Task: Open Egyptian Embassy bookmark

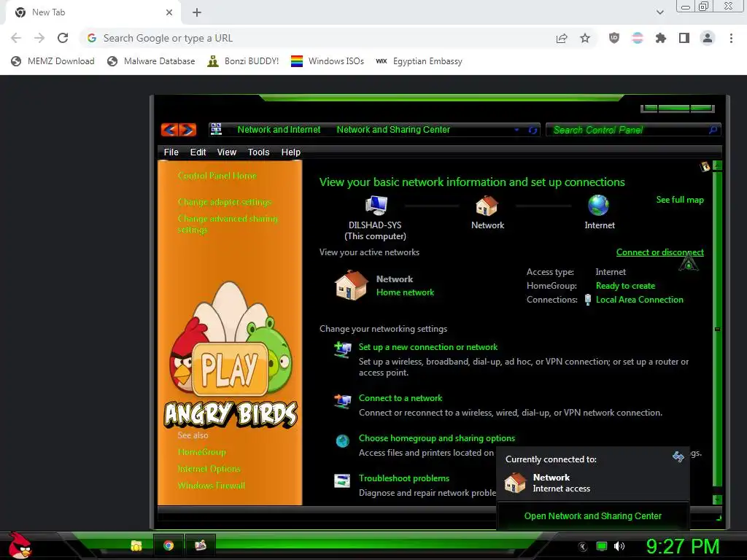Action: tap(419, 61)
